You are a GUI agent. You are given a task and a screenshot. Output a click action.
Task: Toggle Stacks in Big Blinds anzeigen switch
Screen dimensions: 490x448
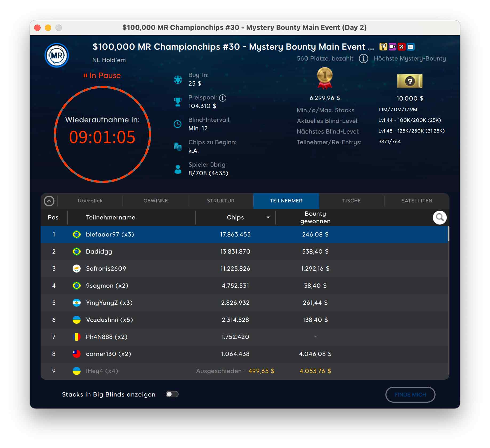(x=172, y=394)
